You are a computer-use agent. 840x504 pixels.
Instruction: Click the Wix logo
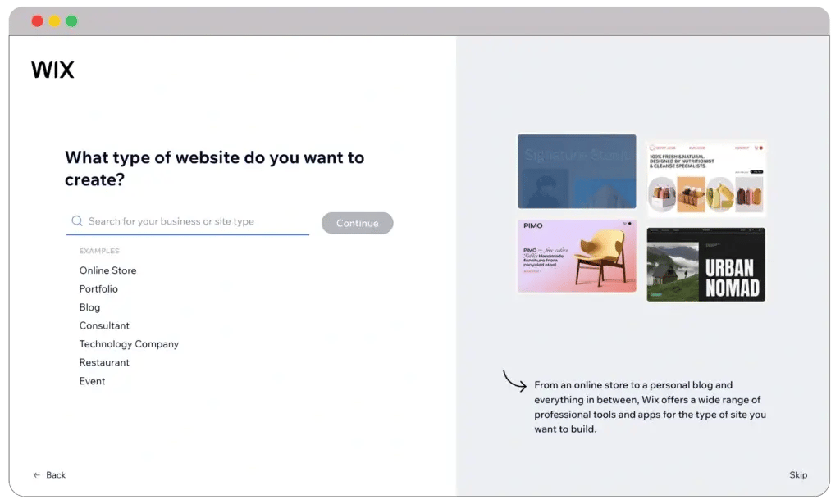tap(52, 70)
